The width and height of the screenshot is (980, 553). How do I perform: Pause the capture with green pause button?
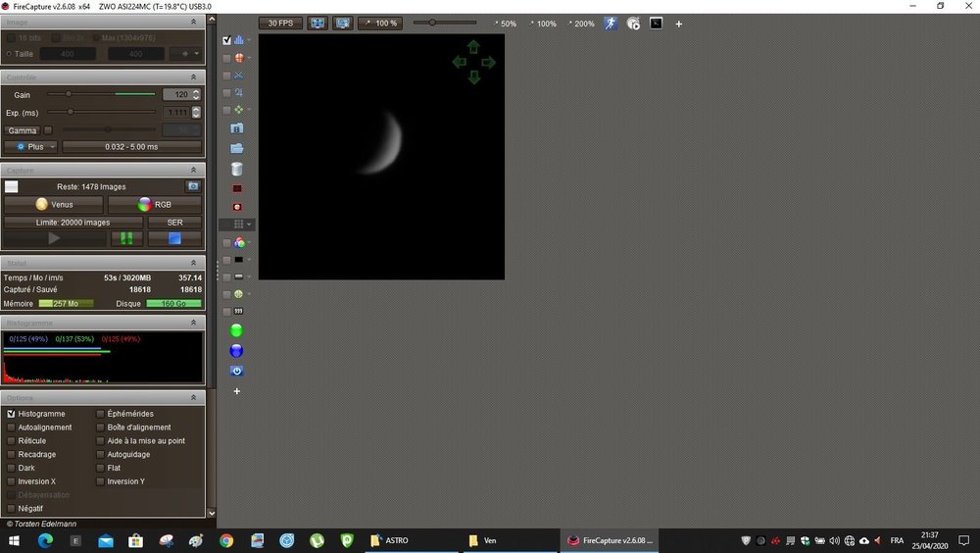click(x=126, y=238)
